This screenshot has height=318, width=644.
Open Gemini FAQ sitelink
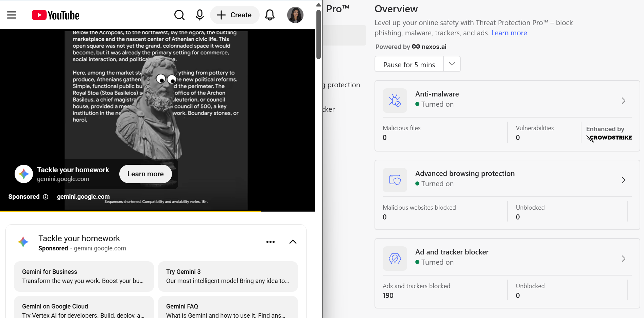click(228, 307)
